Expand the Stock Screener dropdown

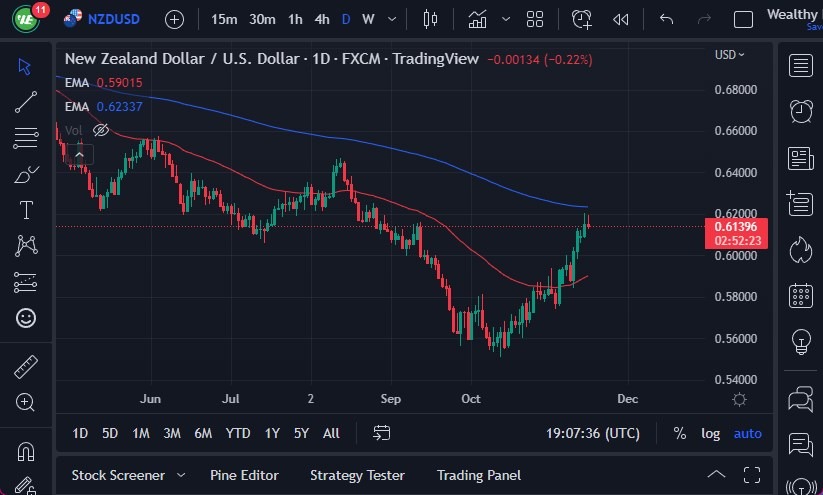point(181,475)
